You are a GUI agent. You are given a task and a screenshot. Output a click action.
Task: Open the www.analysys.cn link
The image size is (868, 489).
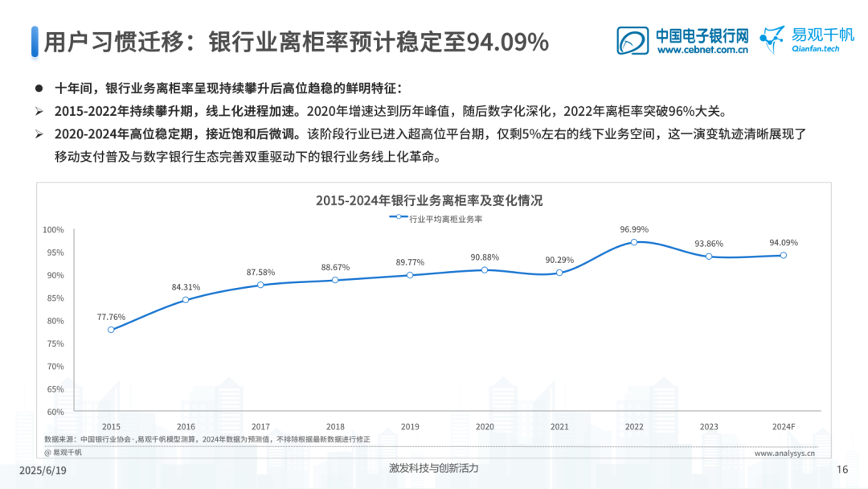784,453
